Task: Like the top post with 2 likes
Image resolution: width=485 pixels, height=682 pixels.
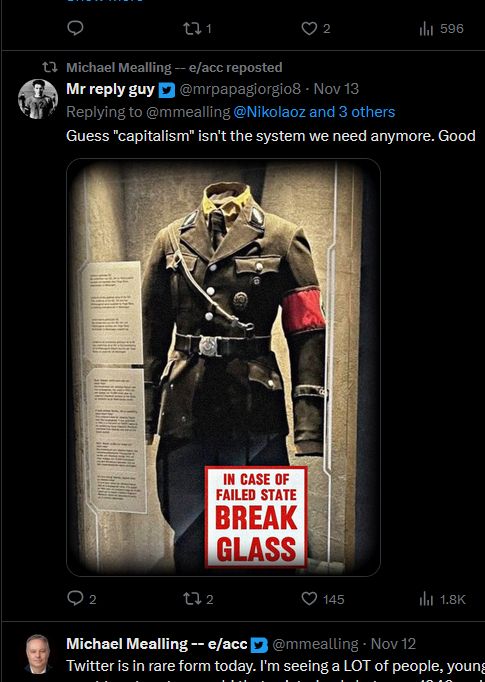Action: point(316,29)
